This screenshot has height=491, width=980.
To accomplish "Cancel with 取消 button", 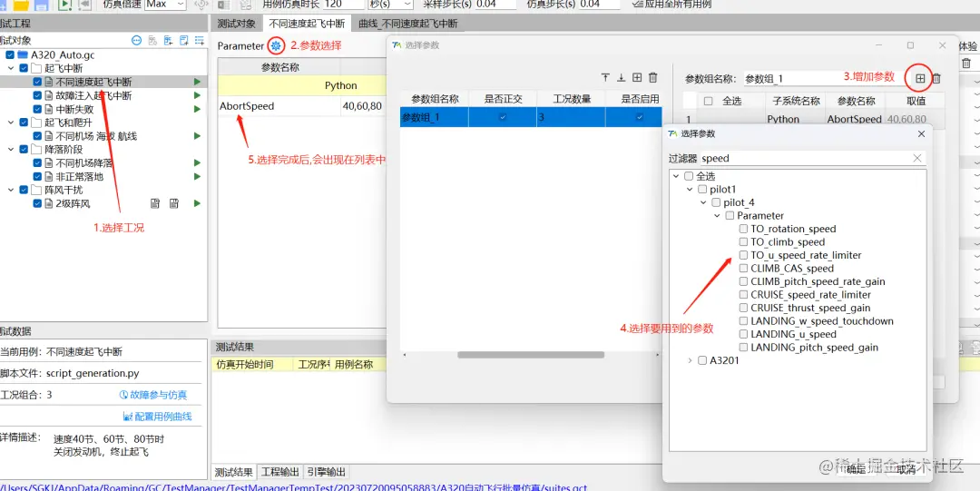I will coord(906,469).
